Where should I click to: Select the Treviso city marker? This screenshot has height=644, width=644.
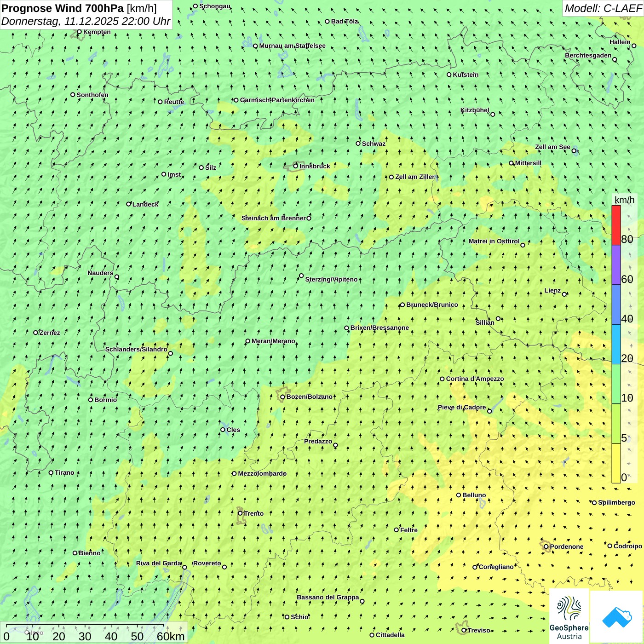[464, 630]
